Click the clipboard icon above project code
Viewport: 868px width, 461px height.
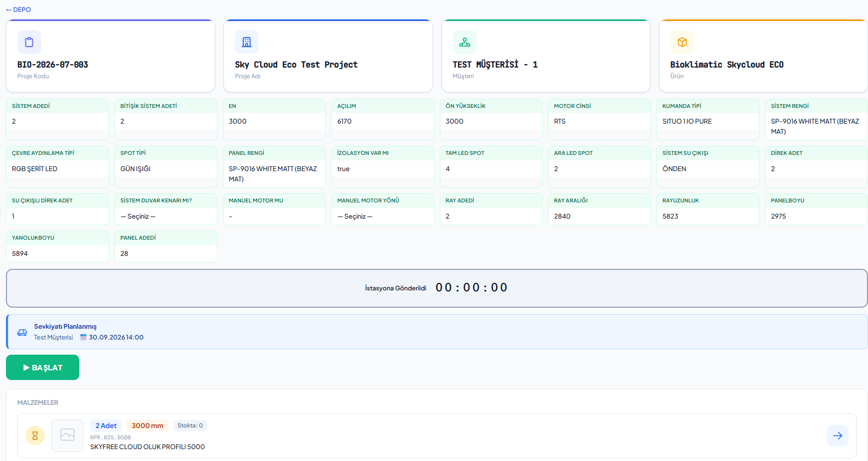[29, 42]
